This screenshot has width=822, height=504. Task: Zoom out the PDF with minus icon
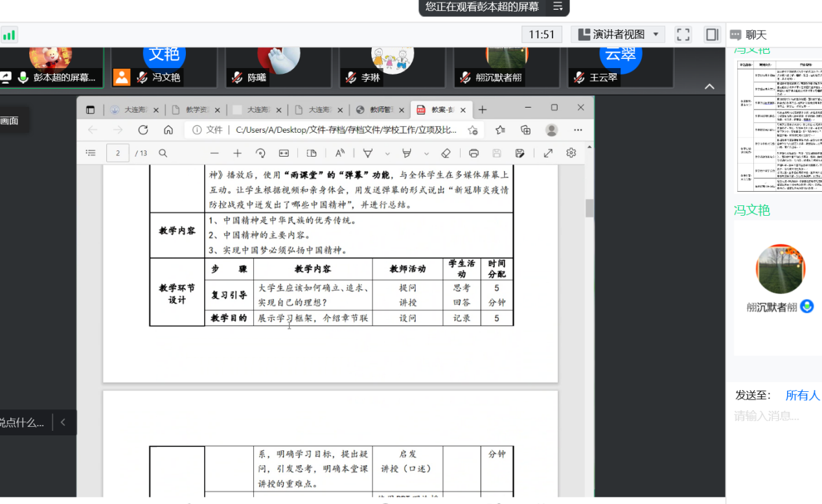214,153
